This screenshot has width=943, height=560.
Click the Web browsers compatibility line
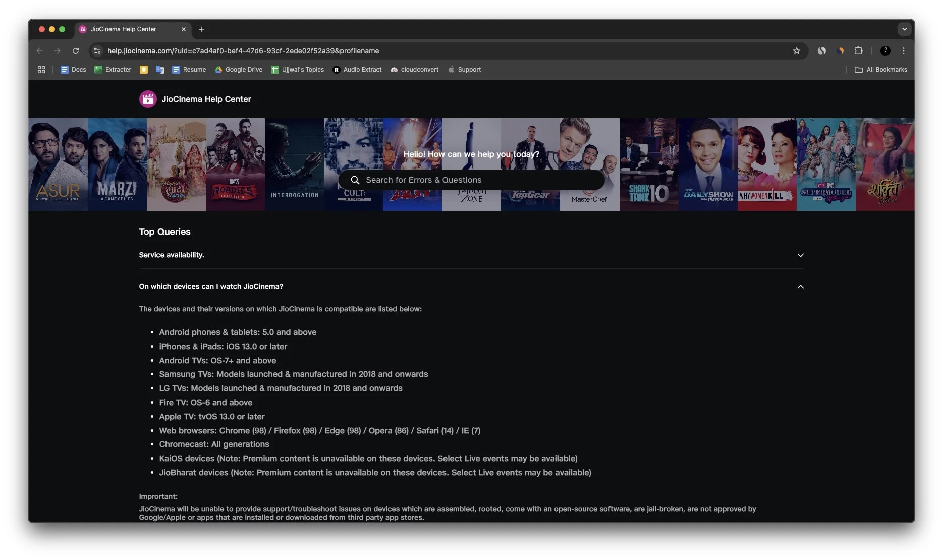pyautogui.click(x=320, y=431)
